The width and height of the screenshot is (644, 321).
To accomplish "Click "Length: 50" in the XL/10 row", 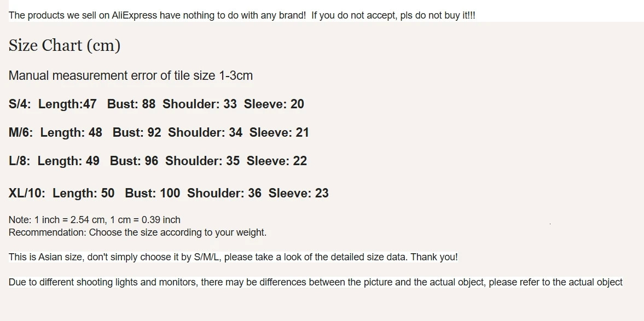I will 84,193.
